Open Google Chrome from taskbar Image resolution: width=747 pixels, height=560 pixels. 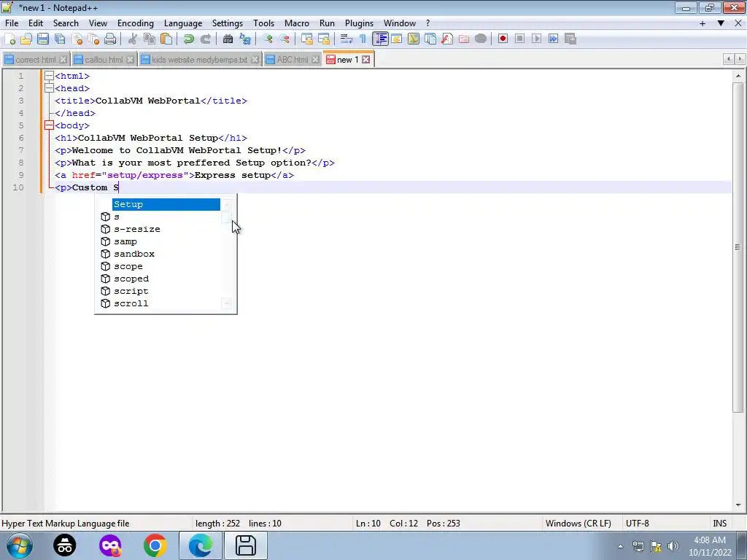pos(155,545)
